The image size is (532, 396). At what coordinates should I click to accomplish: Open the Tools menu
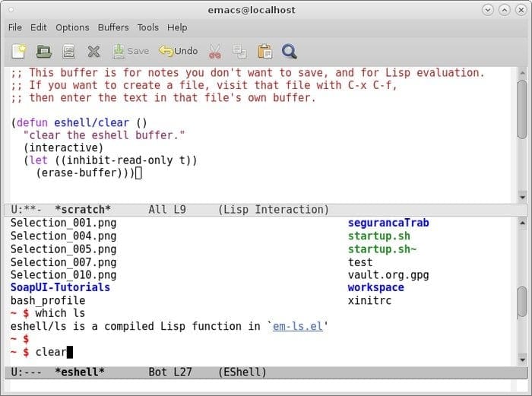tap(147, 27)
